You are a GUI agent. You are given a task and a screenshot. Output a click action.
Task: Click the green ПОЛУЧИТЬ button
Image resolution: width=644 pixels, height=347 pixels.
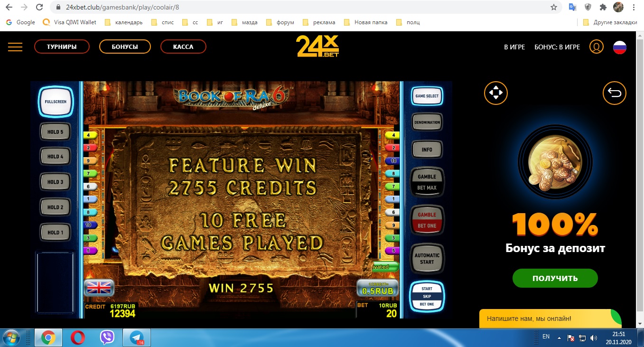click(555, 278)
